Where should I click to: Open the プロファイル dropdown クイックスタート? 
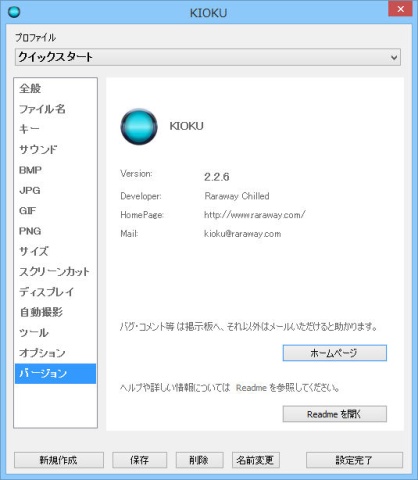tap(208, 57)
